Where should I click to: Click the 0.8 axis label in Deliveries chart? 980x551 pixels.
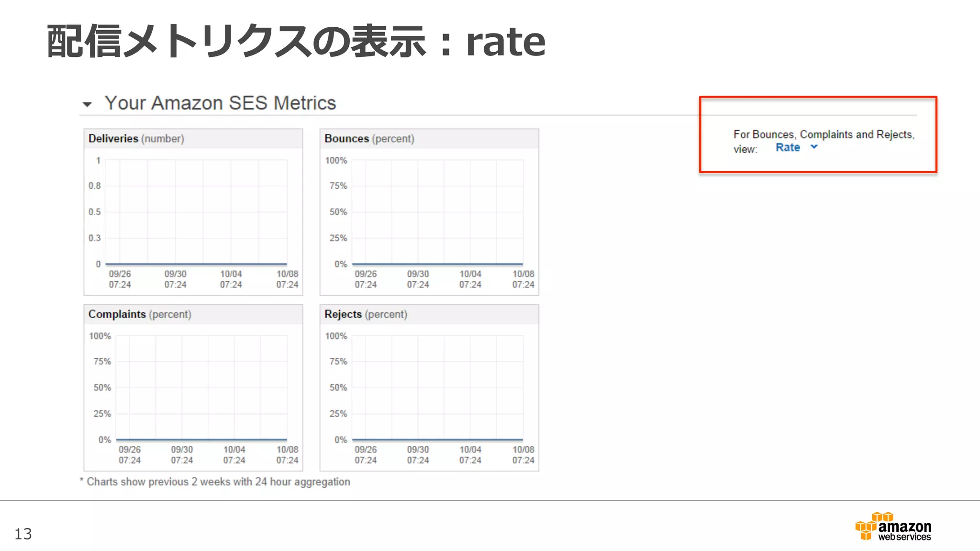pyautogui.click(x=95, y=186)
